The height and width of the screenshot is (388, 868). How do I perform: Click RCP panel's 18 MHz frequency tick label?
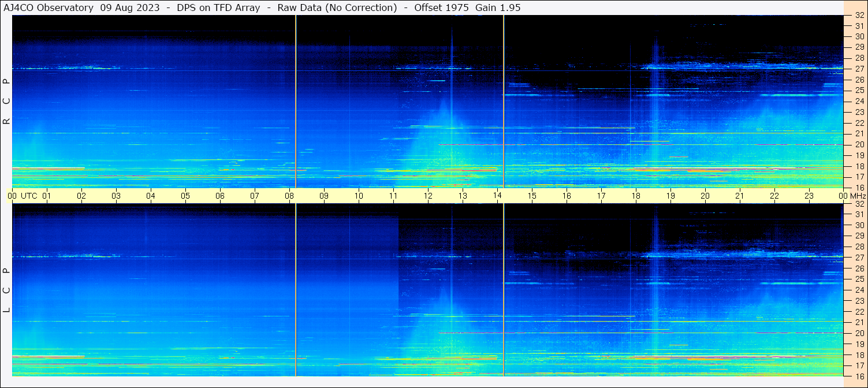click(x=859, y=166)
